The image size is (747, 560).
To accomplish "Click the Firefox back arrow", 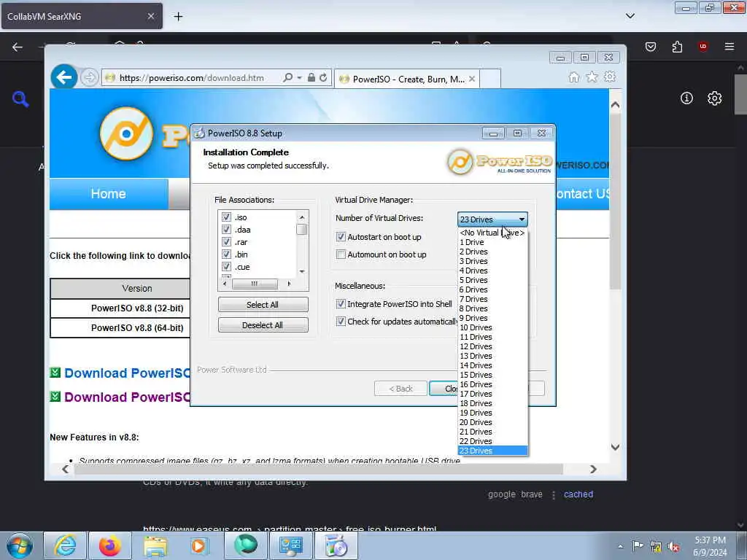I will coord(18,47).
